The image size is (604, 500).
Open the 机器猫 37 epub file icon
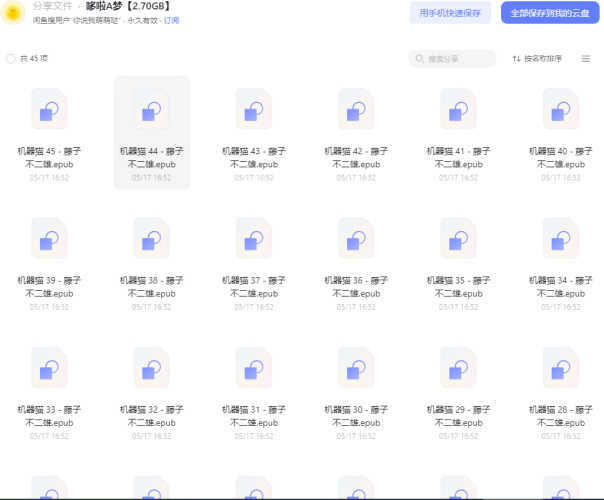tap(254, 238)
